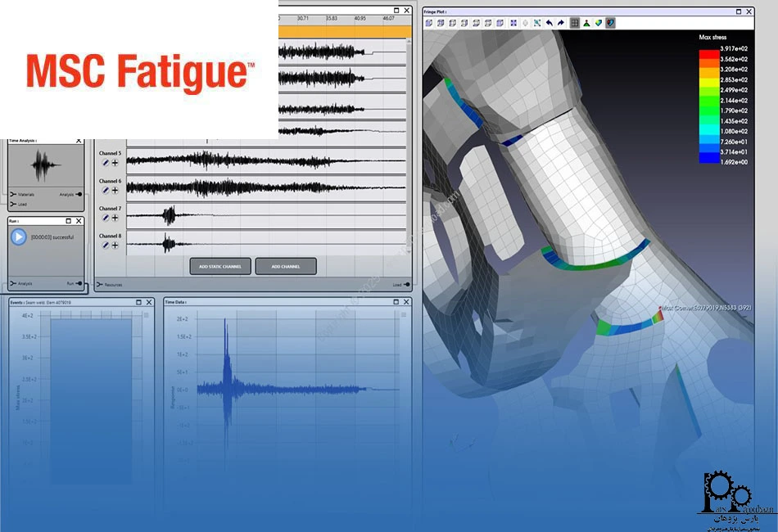The width and height of the screenshot is (778, 532).
Task: Click the ADD CHANNEL button
Action: coord(286,266)
